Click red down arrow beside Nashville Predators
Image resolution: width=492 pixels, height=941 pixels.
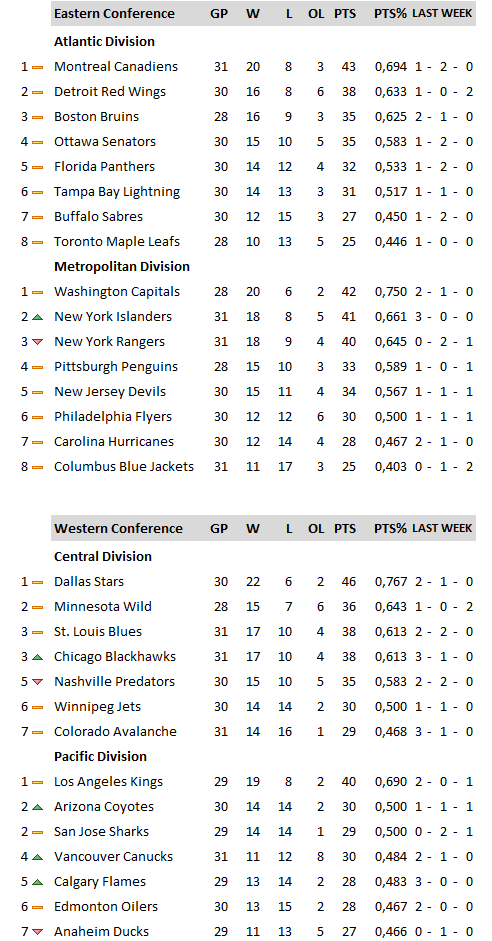pos(37,682)
